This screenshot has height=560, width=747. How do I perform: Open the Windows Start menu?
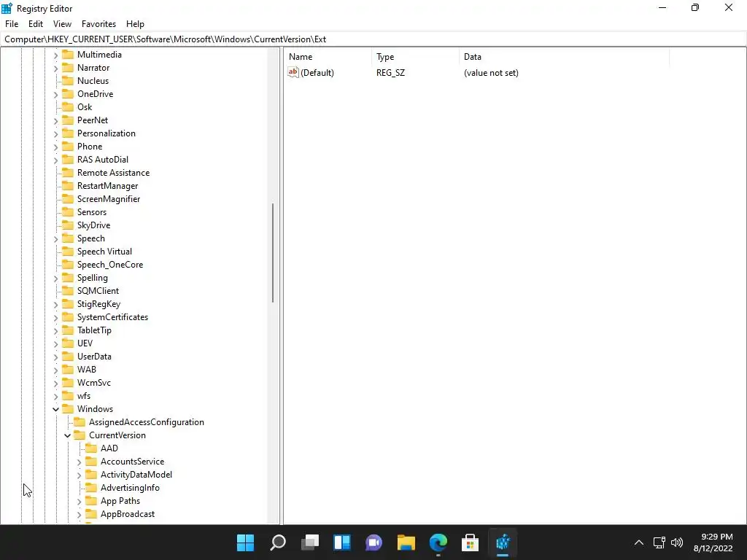(x=245, y=542)
